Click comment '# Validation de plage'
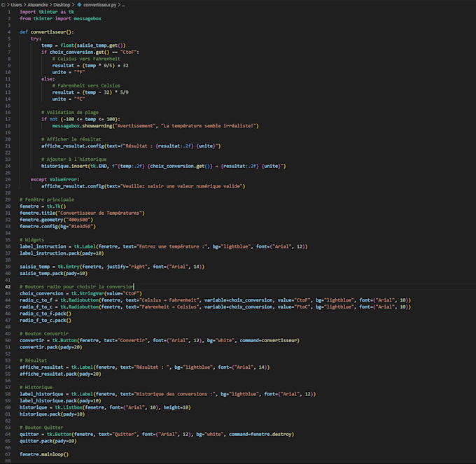476x464 pixels. 70,112
